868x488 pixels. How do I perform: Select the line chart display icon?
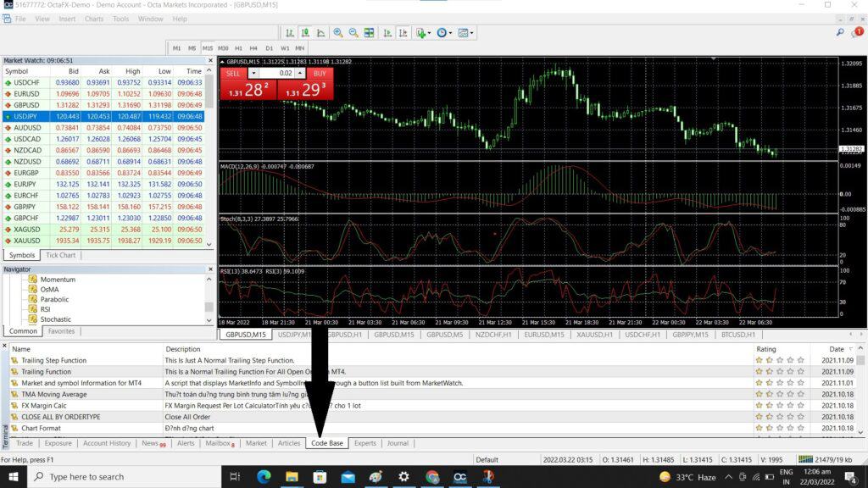[x=318, y=32]
